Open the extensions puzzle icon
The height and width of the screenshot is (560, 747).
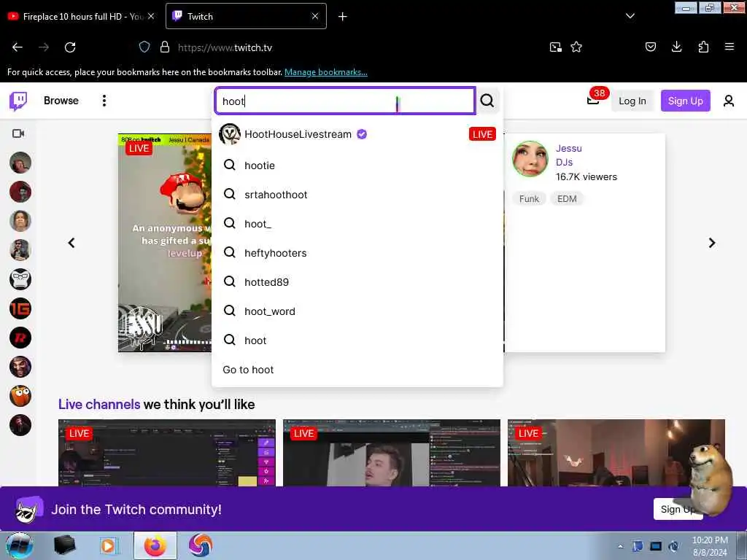tap(703, 47)
